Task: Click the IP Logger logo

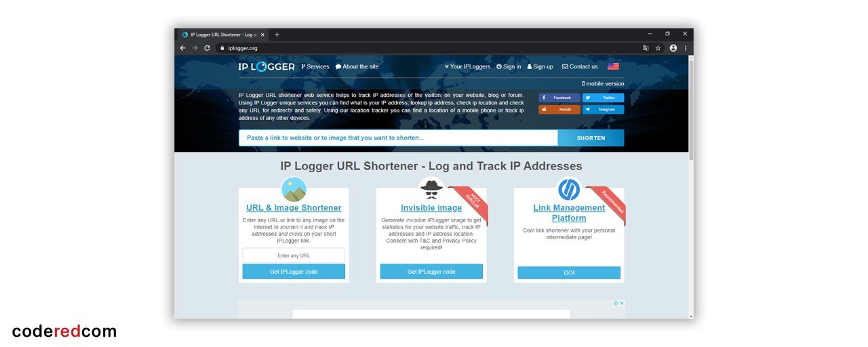Action: tap(267, 66)
